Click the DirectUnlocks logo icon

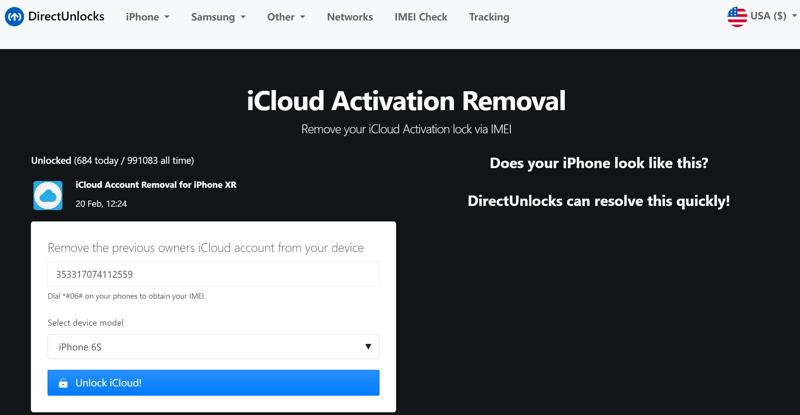tap(14, 17)
